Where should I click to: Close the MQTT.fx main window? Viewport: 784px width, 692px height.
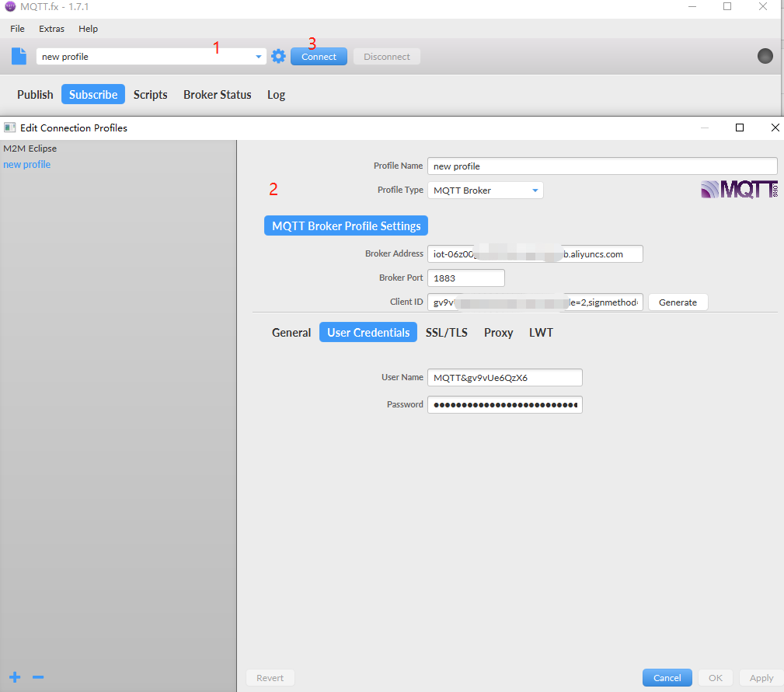[763, 6]
